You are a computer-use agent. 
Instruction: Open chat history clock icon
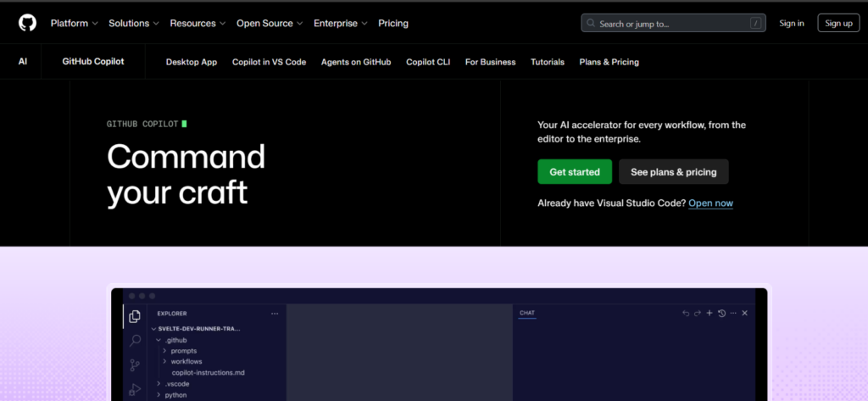coord(722,313)
